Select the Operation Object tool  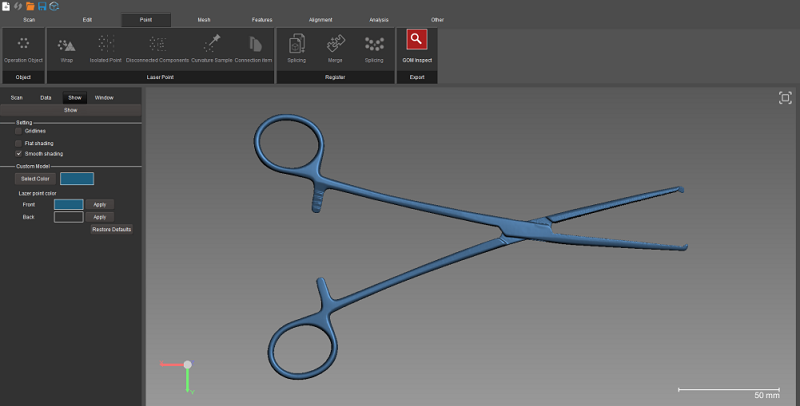[x=23, y=49]
